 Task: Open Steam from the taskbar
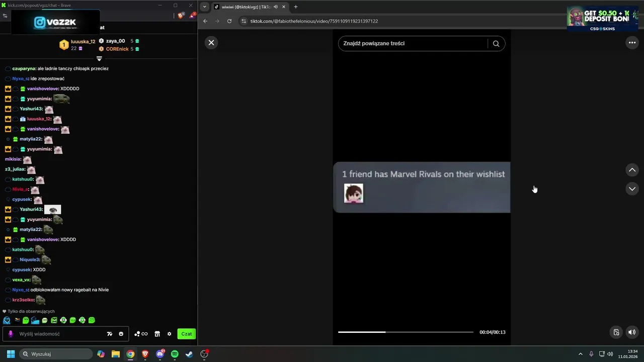189,354
